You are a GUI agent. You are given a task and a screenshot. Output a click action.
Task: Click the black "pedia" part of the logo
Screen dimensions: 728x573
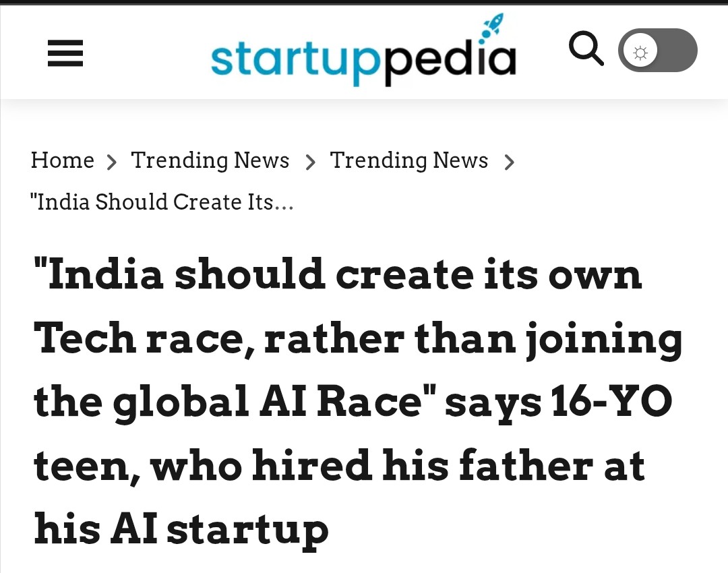[x=450, y=61]
